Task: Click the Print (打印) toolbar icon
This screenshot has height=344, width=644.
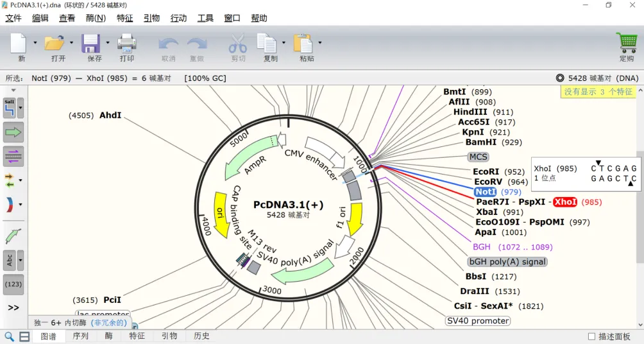Action: point(126,44)
